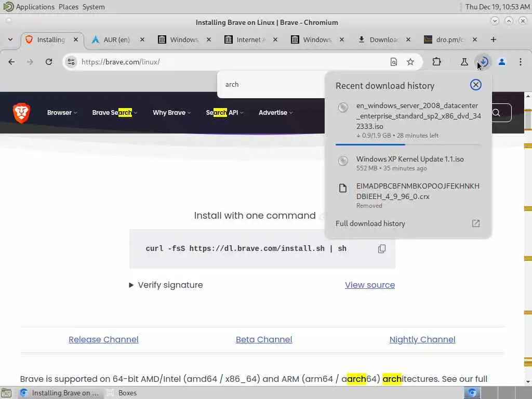Click the browser forward arrow
Screen dimensions: 532x399
pyautogui.click(x=30, y=62)
